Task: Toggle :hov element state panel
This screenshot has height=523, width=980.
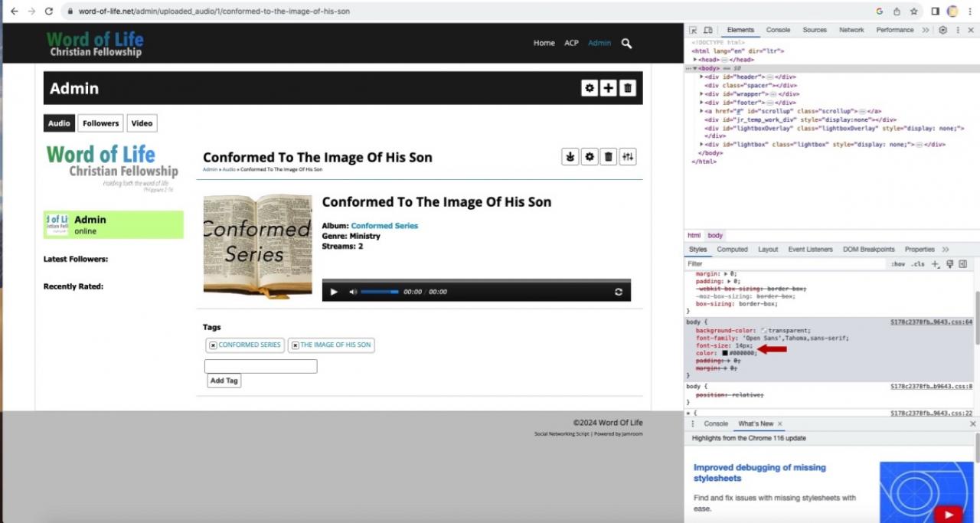Action: pyautogui.click(x=897, y=264)
